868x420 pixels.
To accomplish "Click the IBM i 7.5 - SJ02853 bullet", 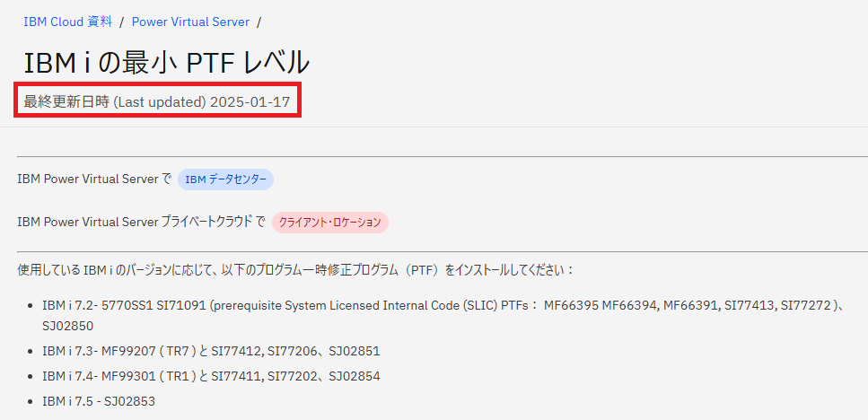I will [x=99, y=402].
